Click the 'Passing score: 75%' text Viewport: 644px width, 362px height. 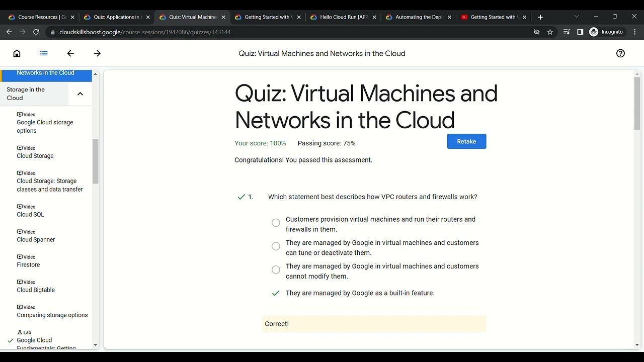click(327, 143)
